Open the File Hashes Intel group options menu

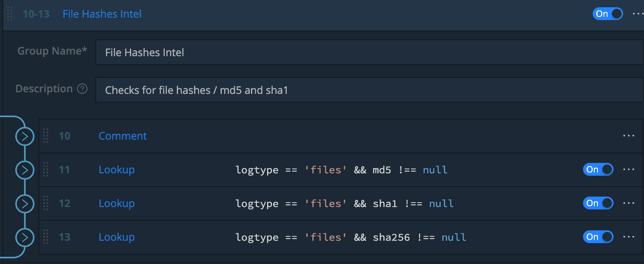[638, 14]
